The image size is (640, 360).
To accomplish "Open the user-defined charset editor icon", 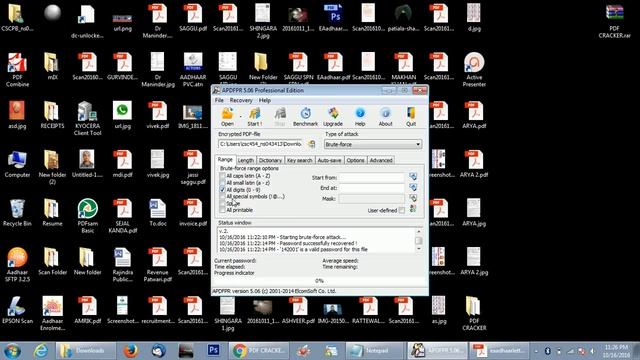I will click(413, 209).
